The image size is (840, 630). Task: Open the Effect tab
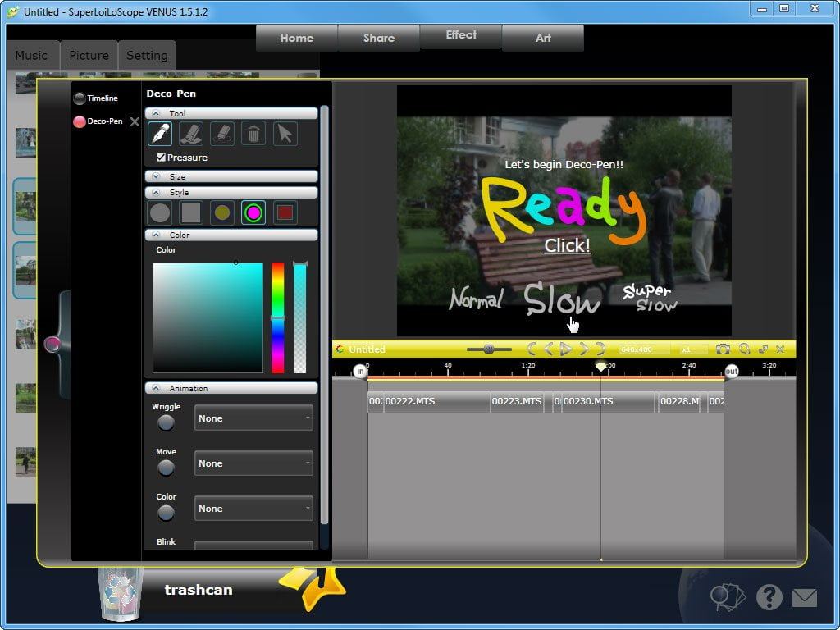[461, 35]
